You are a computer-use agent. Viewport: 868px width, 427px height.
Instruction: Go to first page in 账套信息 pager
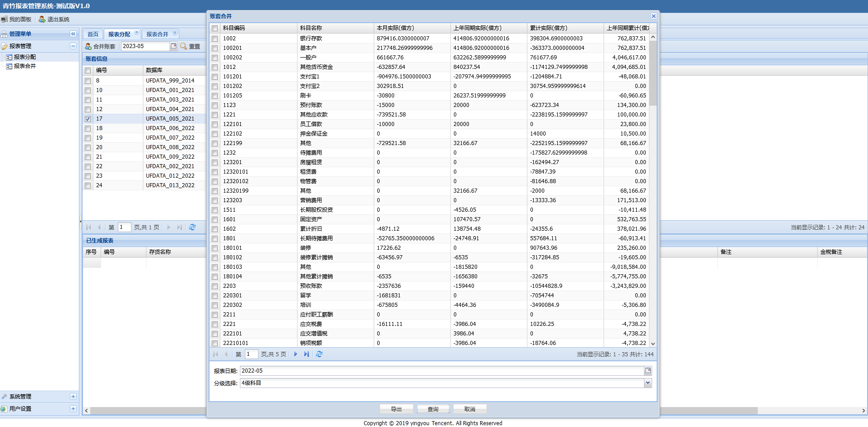point(88,227)
